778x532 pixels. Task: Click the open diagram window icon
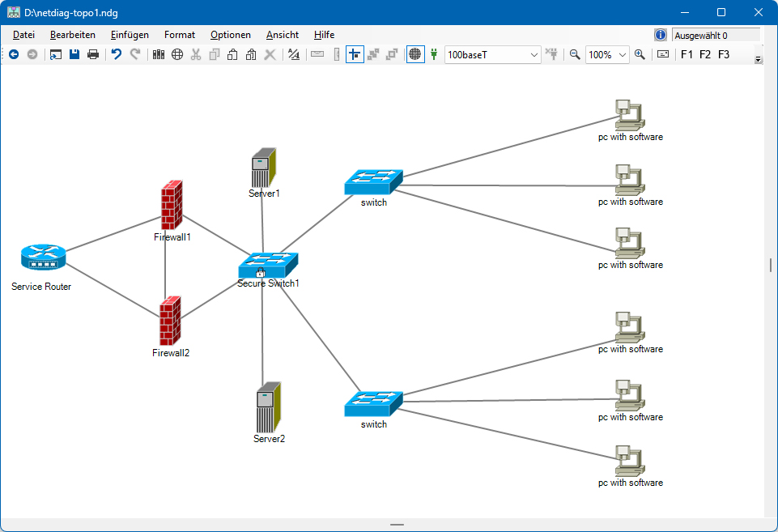pos(56,54)
